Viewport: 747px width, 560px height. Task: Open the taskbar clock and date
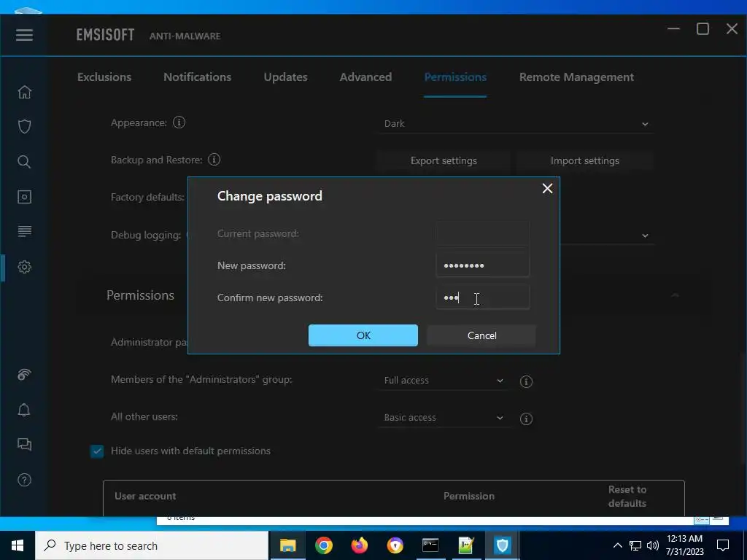tap(684, 545)
